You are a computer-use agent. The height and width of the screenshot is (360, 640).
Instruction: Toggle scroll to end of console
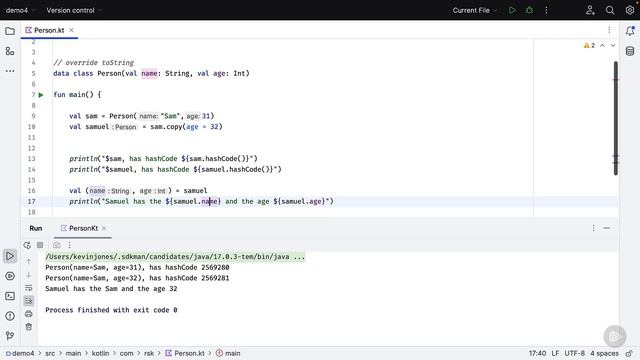[x=29, y=301]
